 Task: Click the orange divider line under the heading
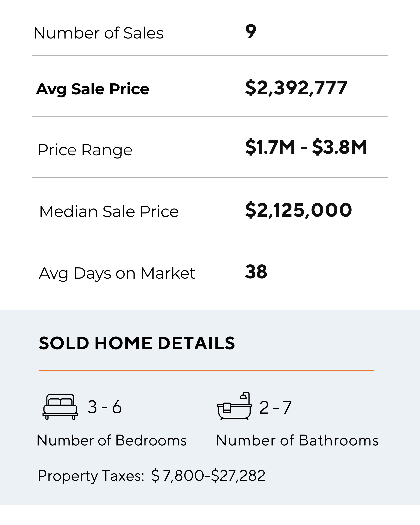pyautogui.click(x=206, y=370)
